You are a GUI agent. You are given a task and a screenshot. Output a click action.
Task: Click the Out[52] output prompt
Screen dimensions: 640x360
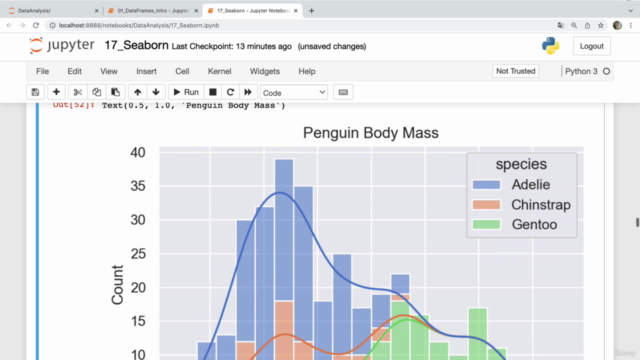click(x=74, y=105)
